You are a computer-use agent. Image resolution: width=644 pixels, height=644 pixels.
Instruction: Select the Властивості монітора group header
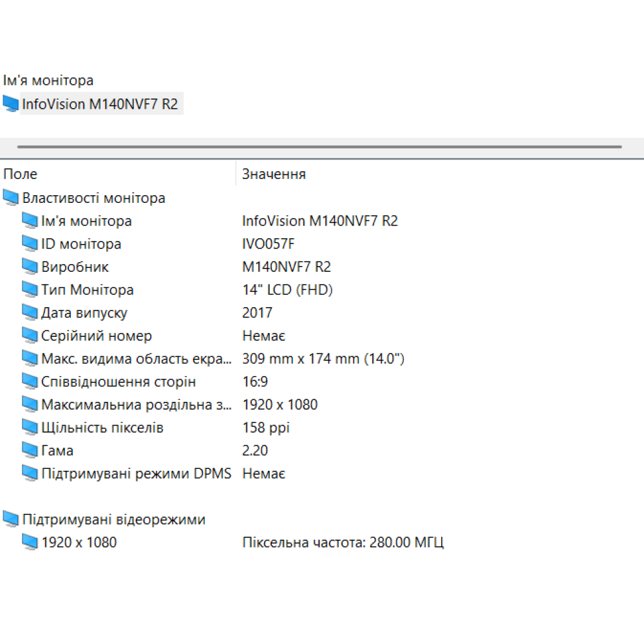(x=93, y=198)
